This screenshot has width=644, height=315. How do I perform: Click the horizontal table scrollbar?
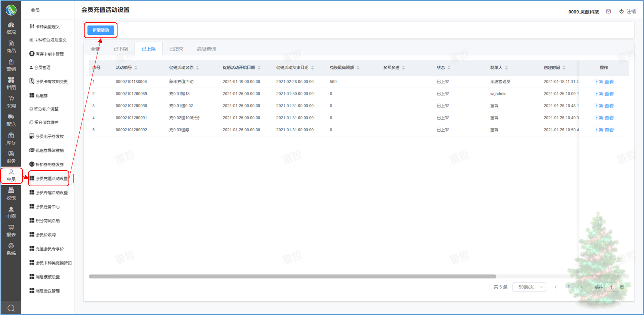pos(292,276)
